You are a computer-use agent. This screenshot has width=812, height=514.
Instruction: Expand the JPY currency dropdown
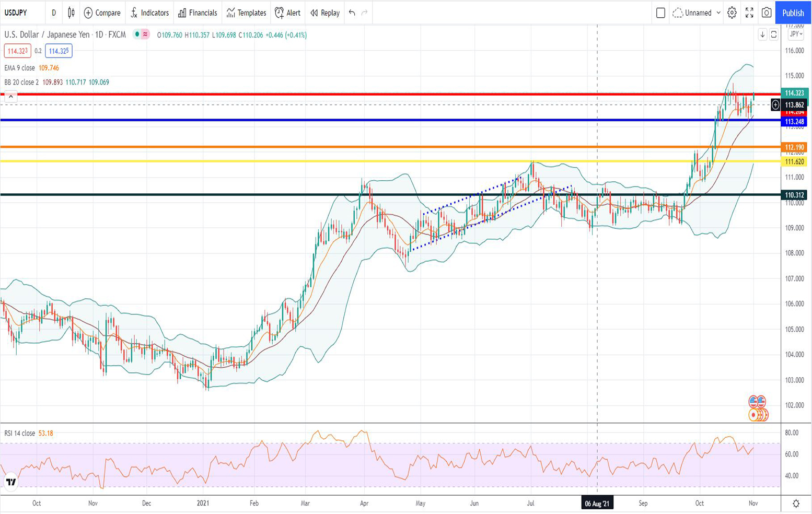pyautogui.click(x=796, y=34)
